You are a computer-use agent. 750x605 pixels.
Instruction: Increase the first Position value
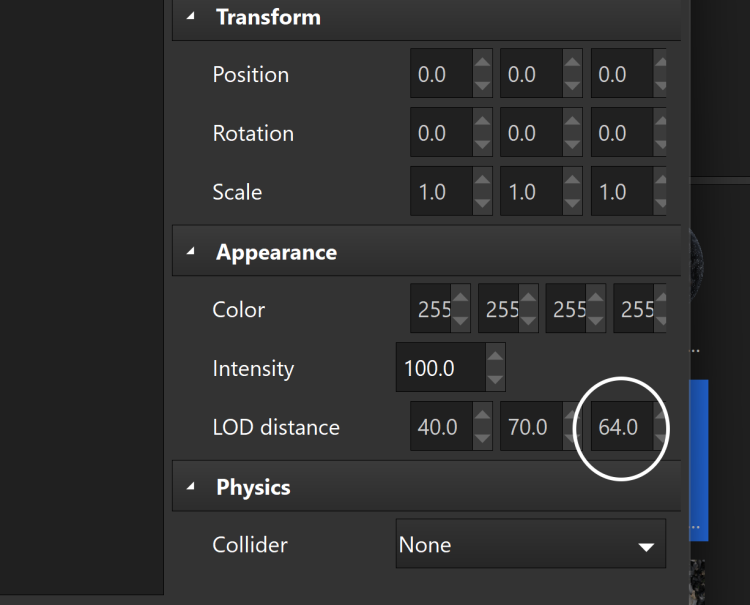tap(482, 64)
